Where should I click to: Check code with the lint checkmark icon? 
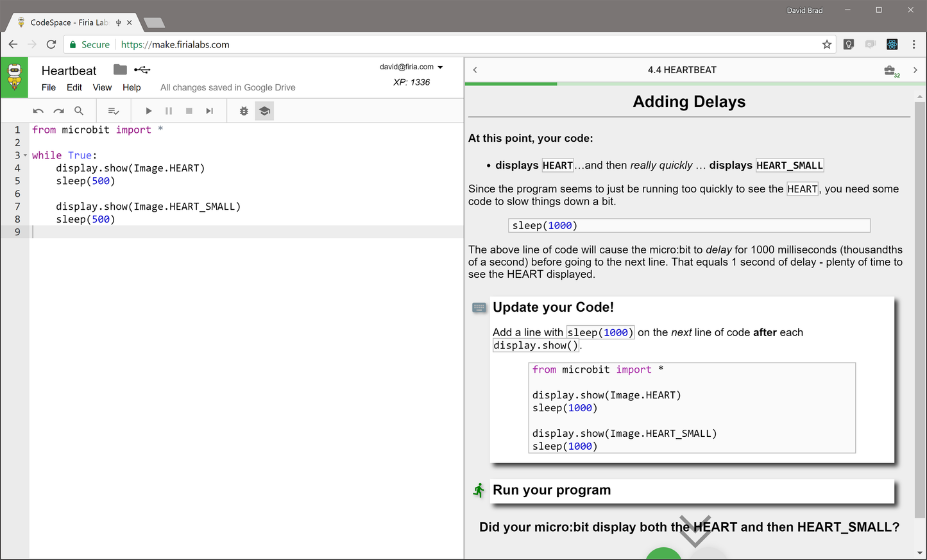point(114,110)
